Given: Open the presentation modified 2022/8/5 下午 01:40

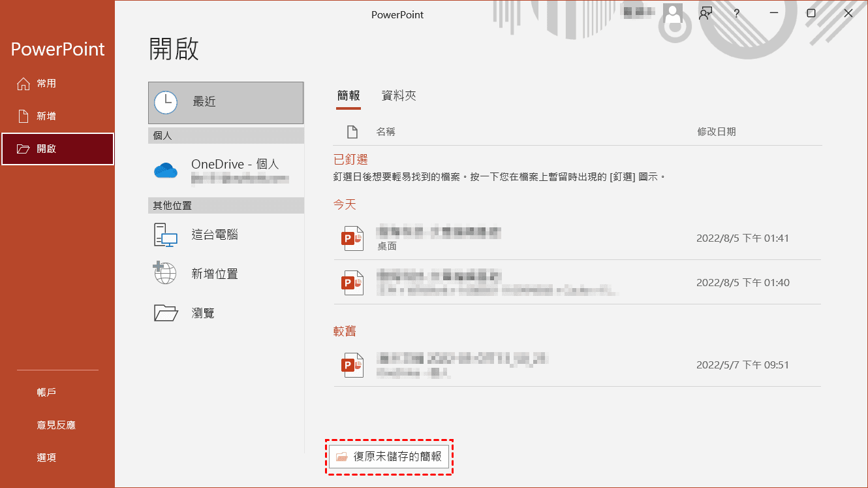Looking at the screenshot, I should tap(578, 283).
